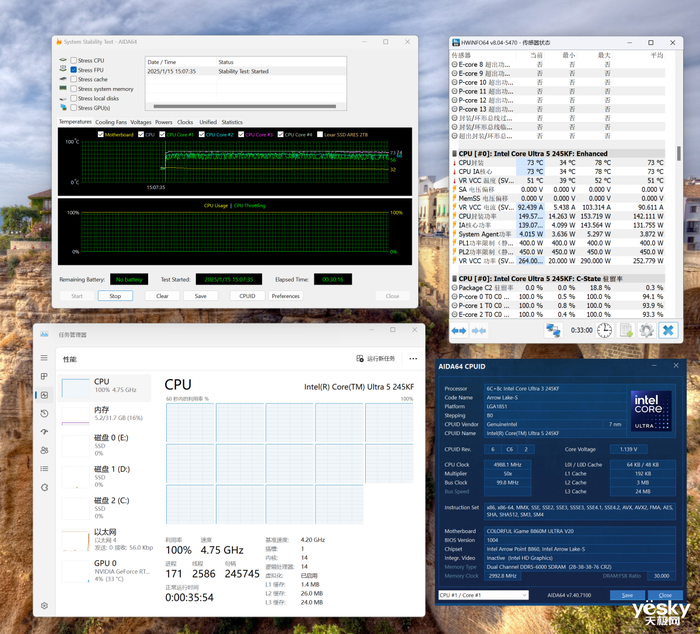Click Intel Core Ultra logo in CPUID

(651, 411)
